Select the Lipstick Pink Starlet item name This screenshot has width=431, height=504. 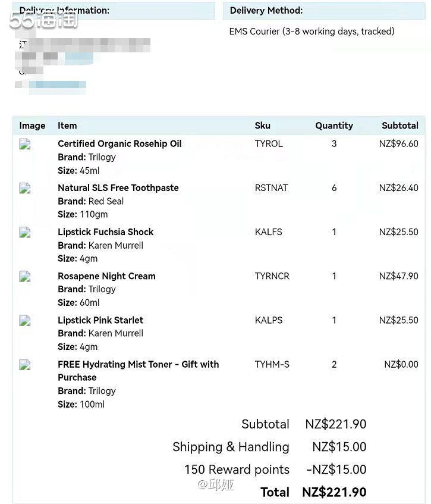pos(100,320)
